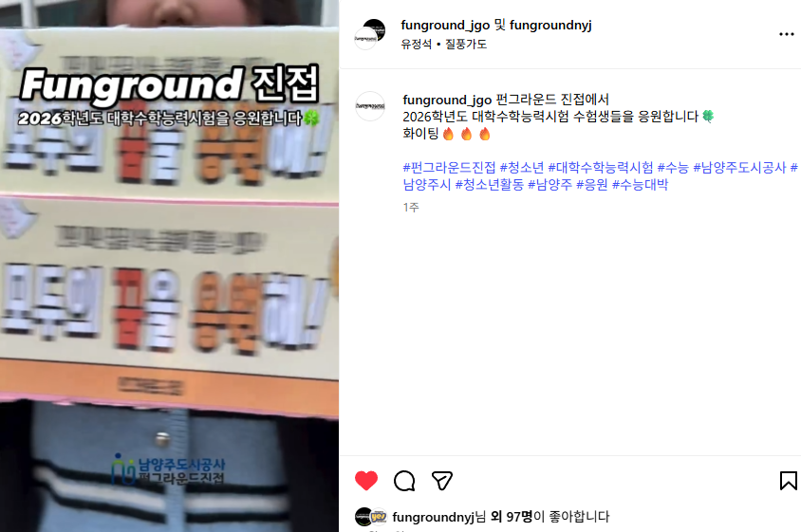Open the header profile avatar pair
Image resolution: width=801 pixels, height=532 pixels.
click(370, 34)
